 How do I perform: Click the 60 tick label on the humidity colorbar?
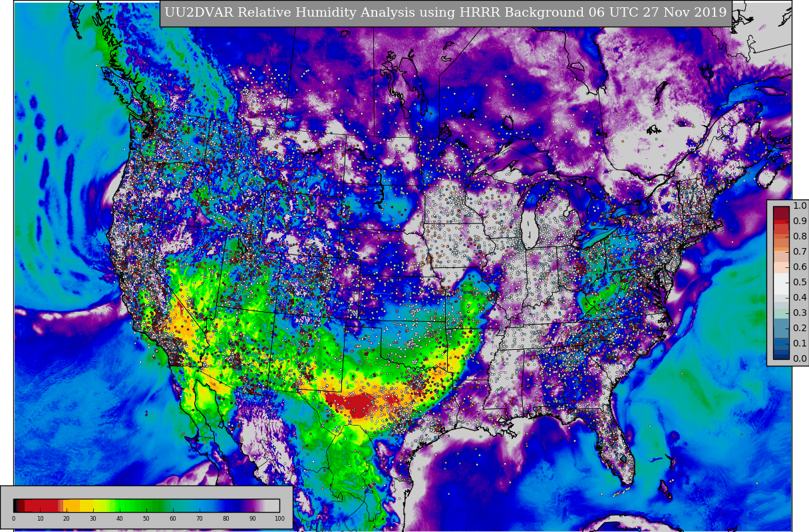click(173, 519)
